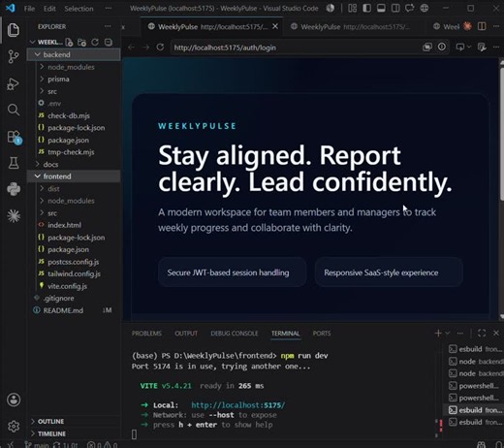Click Responsive SaaS-style experience card
The height and width of the screenshot is (448, 504).
coord(389,272)
